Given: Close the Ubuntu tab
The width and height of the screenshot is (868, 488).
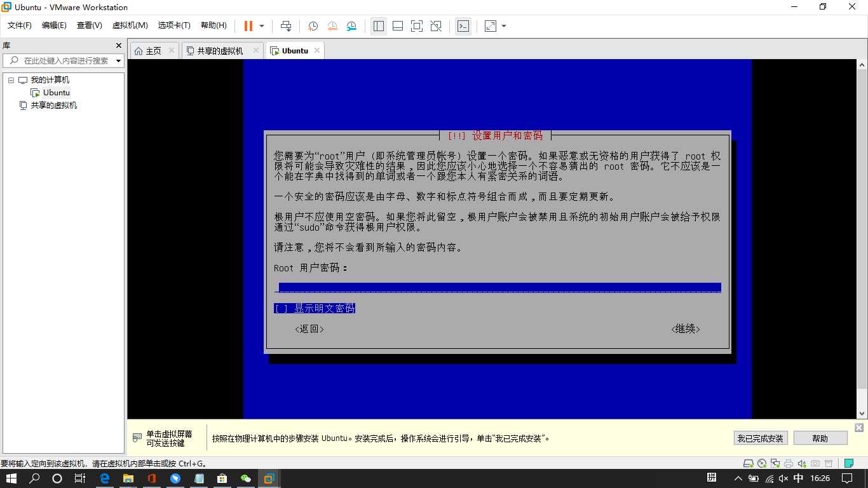Looking at the screenshot, I should 317,50.
